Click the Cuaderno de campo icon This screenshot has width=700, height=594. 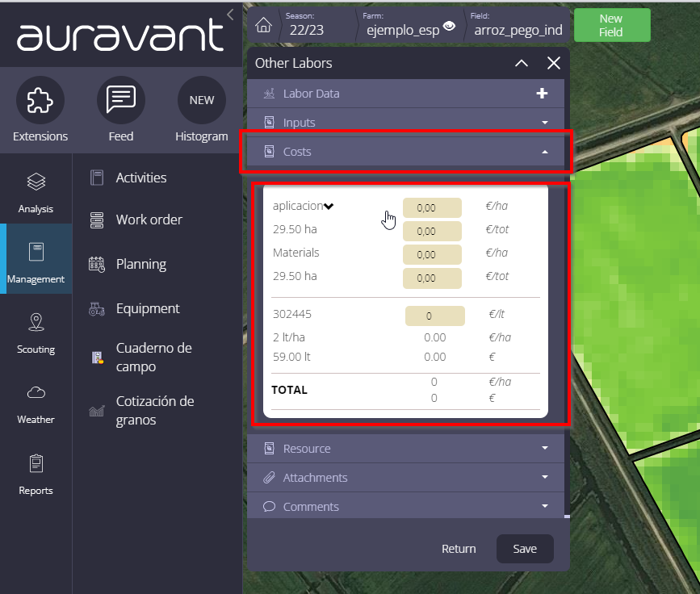[98, 358]
